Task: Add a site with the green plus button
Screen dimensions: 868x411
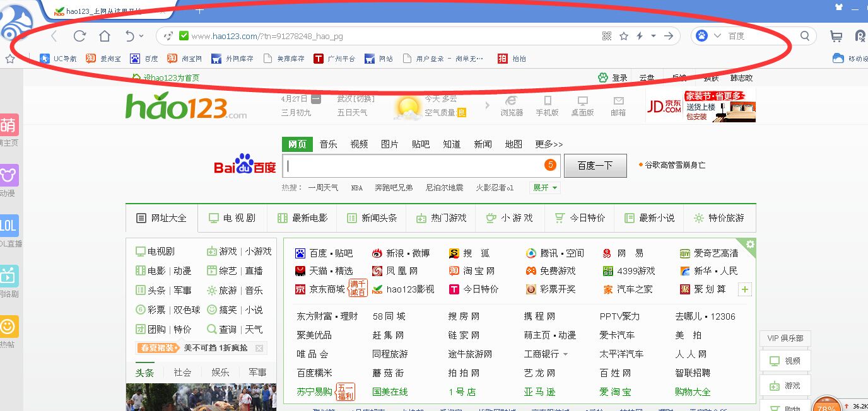Action: tap(745, 289)
